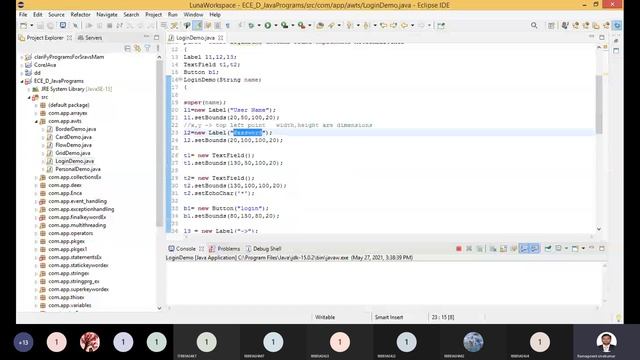Open the Source menu
Screen dimensions: 640x360
coord(56,14)
